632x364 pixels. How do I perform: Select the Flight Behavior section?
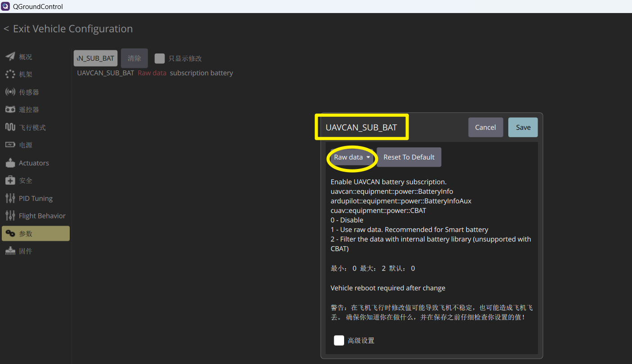35,216
